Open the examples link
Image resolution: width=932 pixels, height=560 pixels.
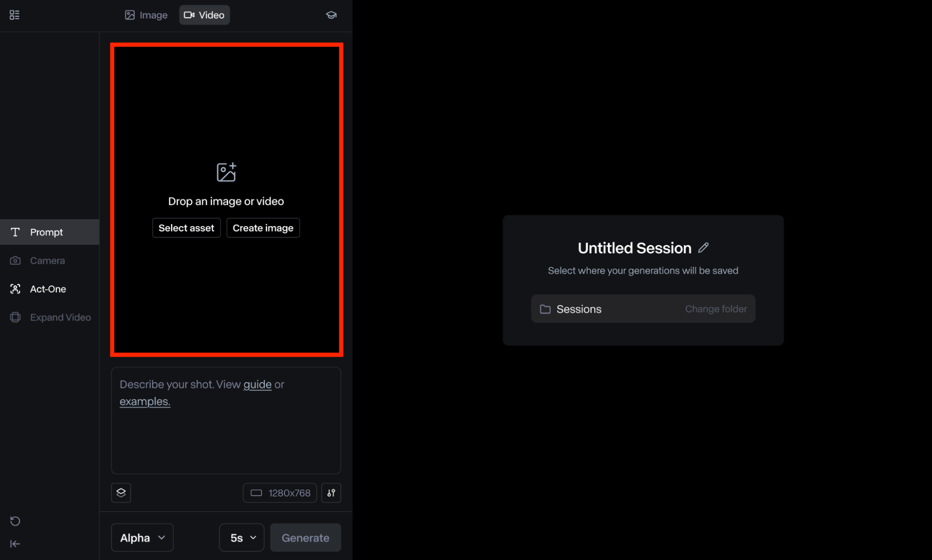click(145, 401)
